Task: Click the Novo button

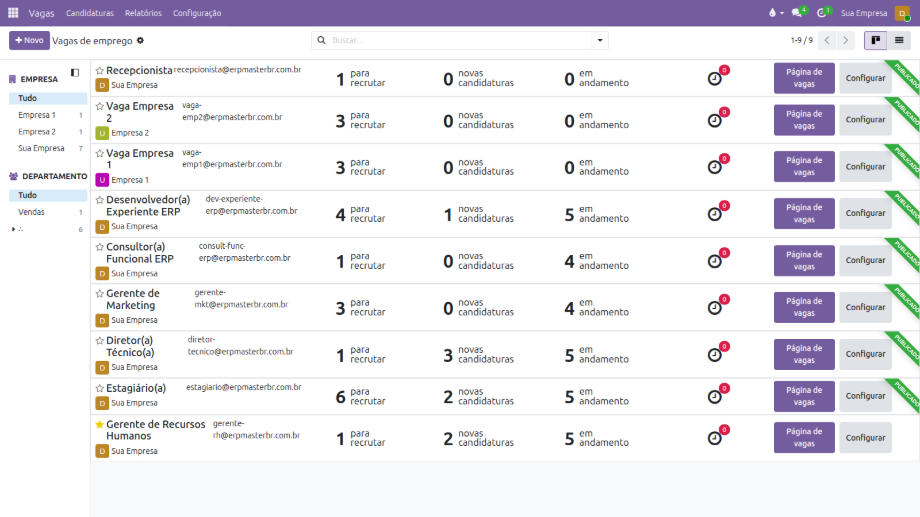Action: [x=29, y=40]
